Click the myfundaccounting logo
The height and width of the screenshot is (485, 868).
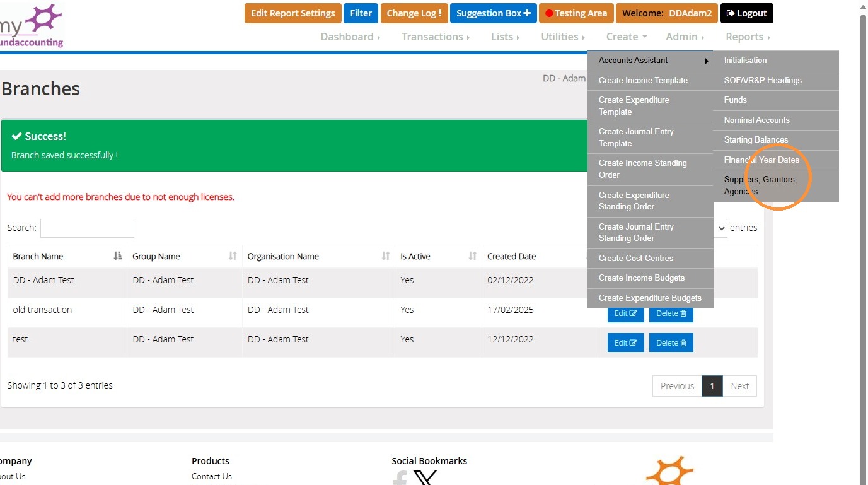(32, 25)
